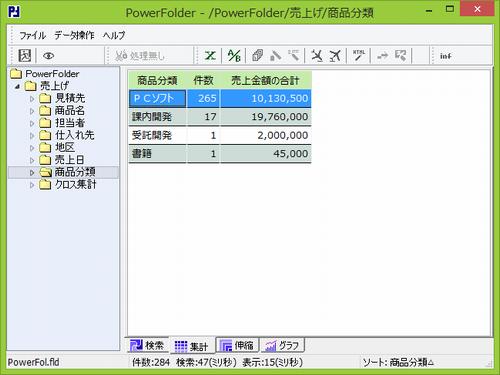Switch to the 検索 tab
The height and width of the screenshot is (375, 500).
[148, 345]
